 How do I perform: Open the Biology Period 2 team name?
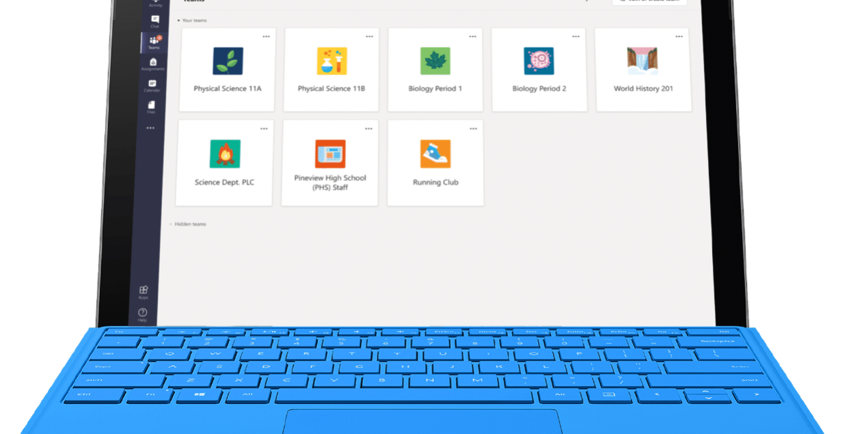click(x=539, y=89)
